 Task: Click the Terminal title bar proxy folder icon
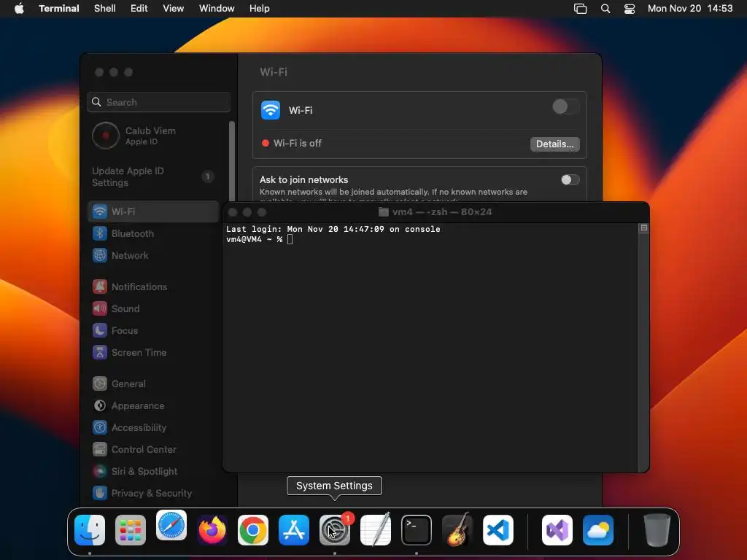tap(384, 212)
